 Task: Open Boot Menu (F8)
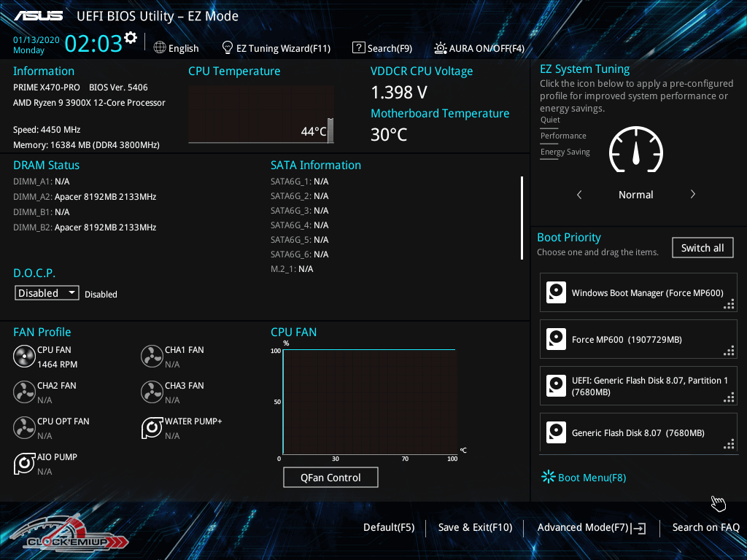tap(584, 478)
